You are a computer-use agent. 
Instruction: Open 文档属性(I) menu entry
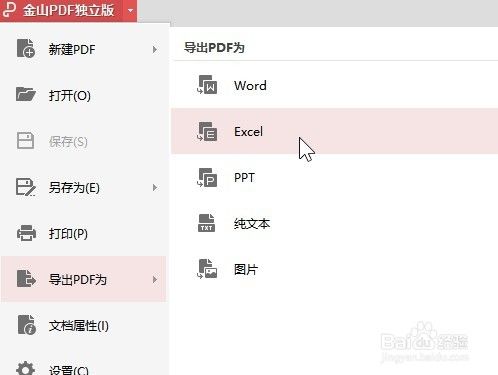pyautogui.click(x=84, y=326)
